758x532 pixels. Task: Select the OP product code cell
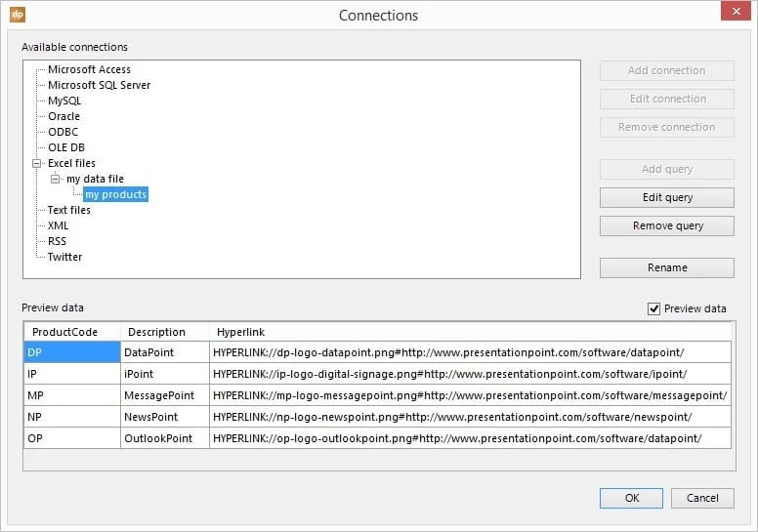pyautogui.click(x=72, y=438)
